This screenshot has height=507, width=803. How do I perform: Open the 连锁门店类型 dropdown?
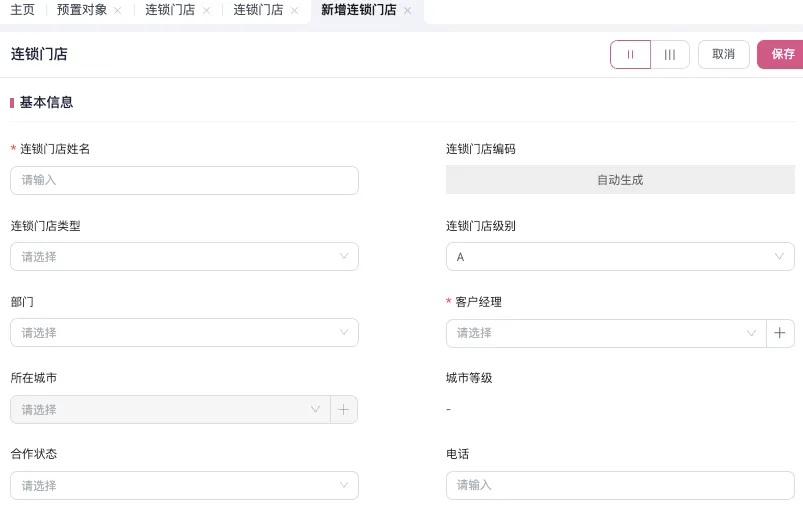184,257
